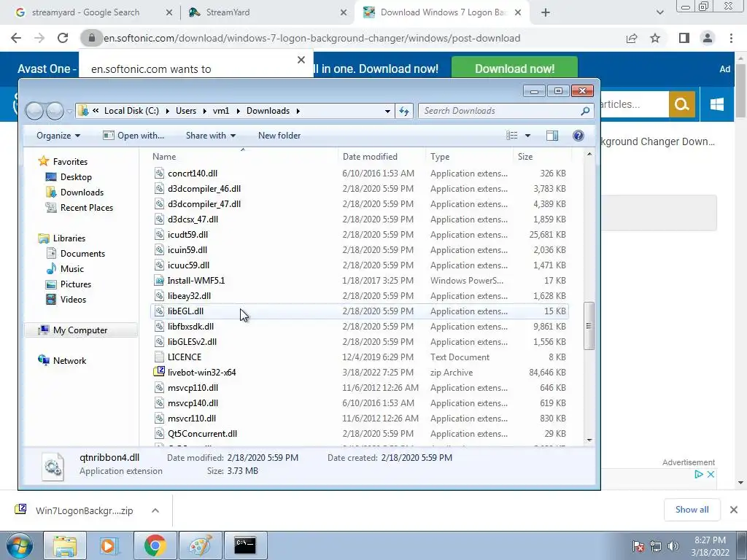Go back in Chrome browser
Viewport: 747px width, 560px height.
pos(16,38)
